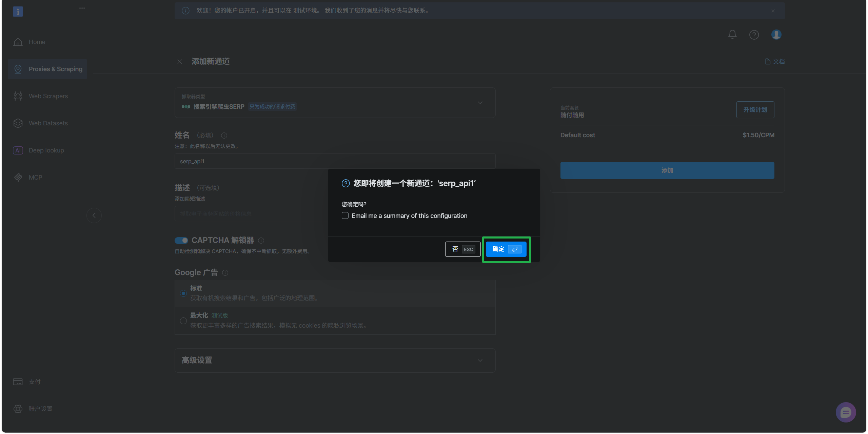Click the notification bell icon
Viewport: 868px width, 434px height.
coord(732,35)
